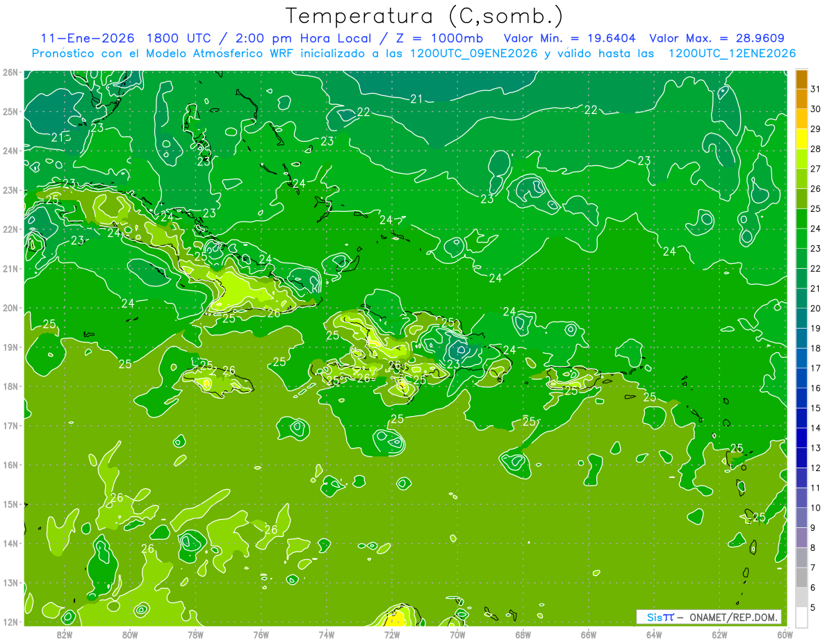Click the 13N latitude axis label
This screenshot has height=644, width=834.
pos(10,582)
